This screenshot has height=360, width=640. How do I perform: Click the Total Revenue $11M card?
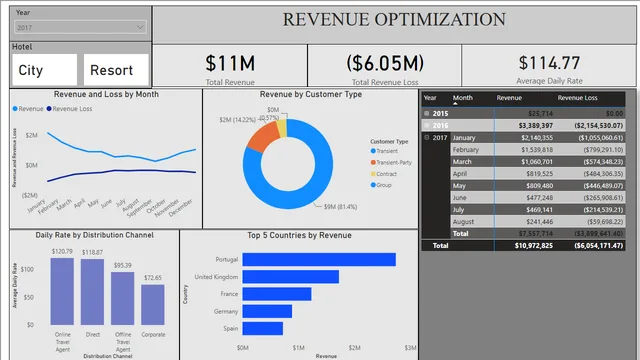point(230,66)
